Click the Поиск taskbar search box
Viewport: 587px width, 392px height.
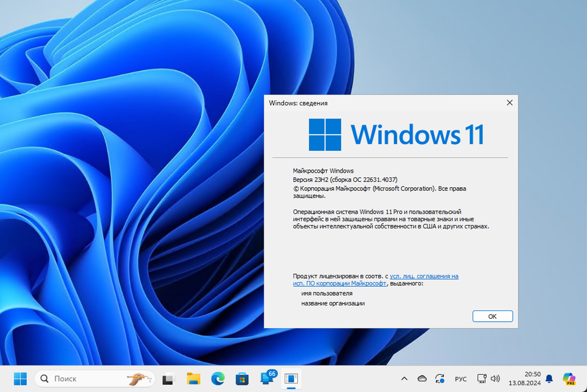point(95,379)
